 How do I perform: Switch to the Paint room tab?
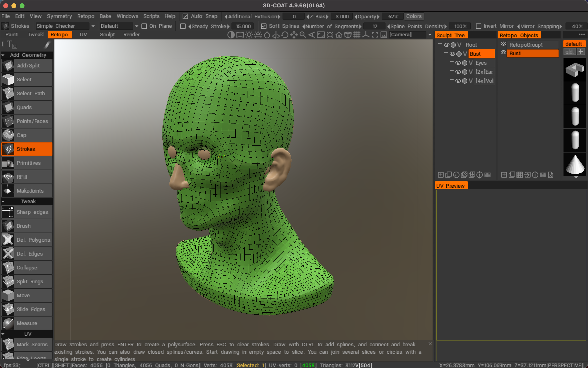pos(11,35)
